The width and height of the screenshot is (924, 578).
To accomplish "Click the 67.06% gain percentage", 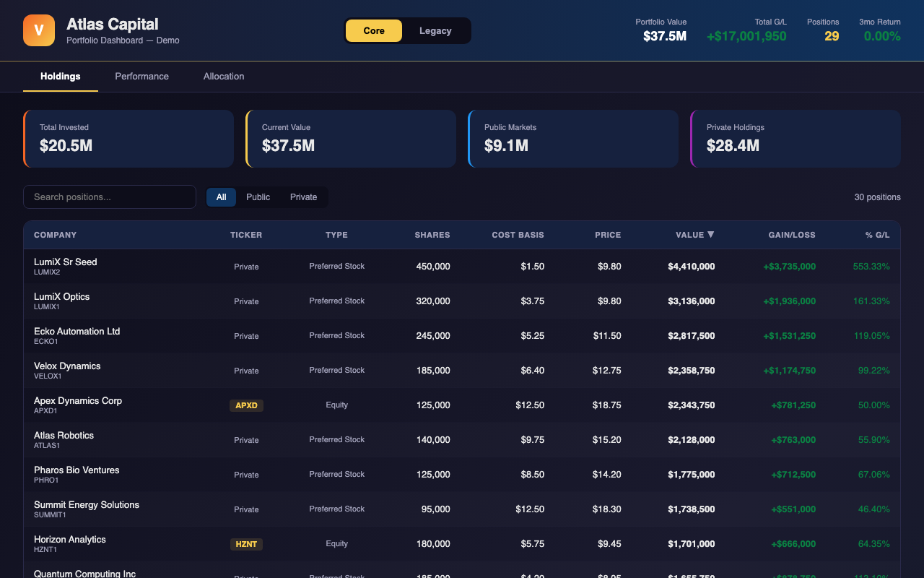I will [874, 475].
